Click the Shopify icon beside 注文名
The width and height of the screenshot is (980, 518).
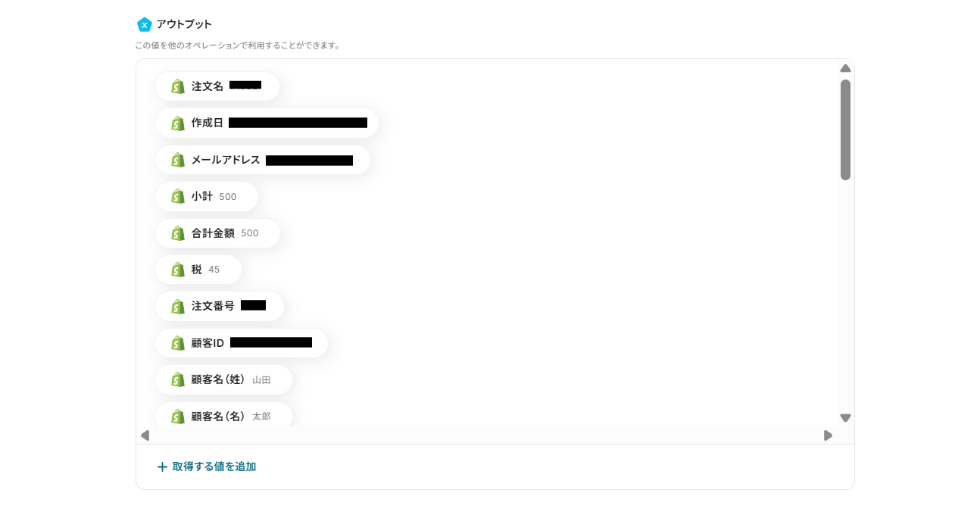[x=178, y=86]
